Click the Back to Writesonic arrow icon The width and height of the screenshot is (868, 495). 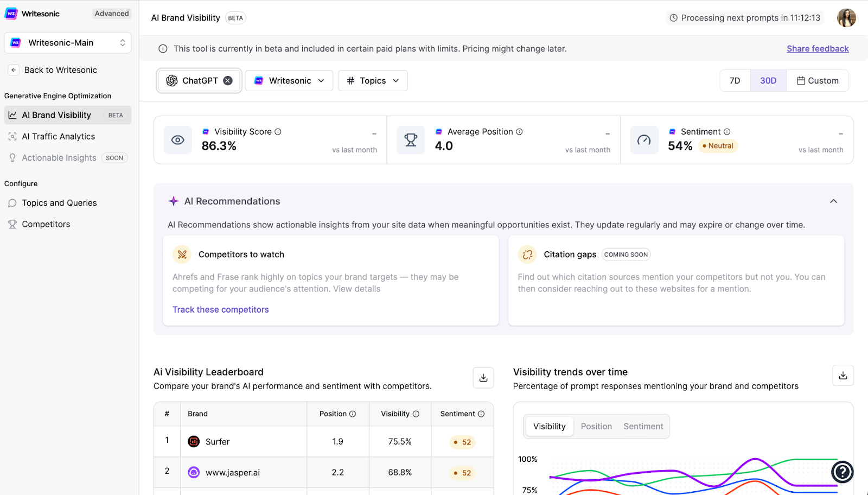coord(14,70)
